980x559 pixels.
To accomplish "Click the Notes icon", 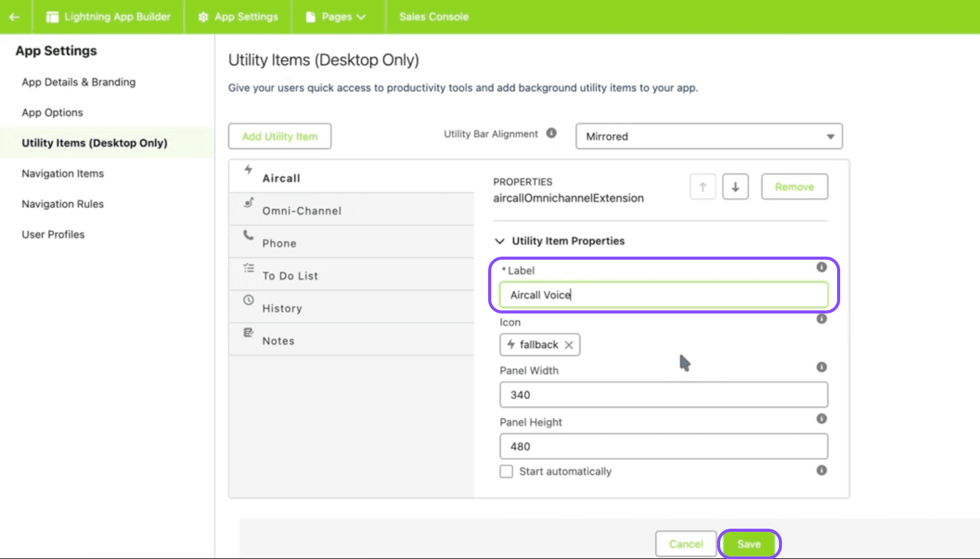I will tap(248, 333).
